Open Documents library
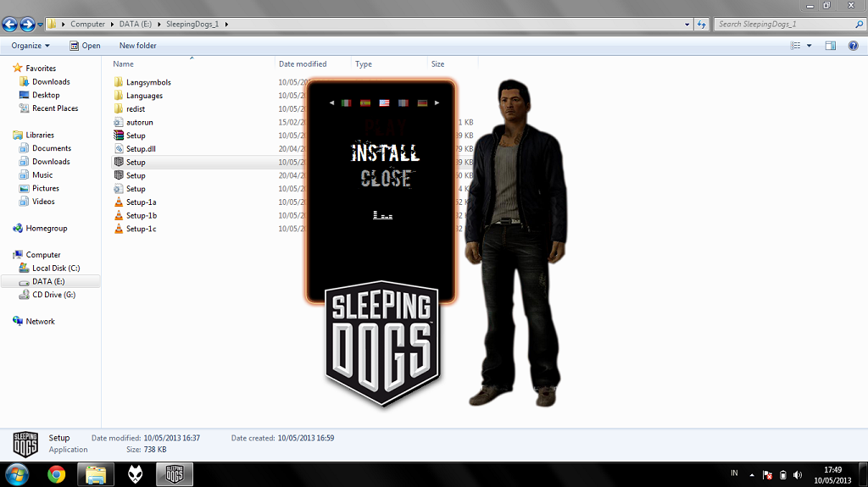This screenshot has height=487, width=868. pyautogui.click(x=52, y=148)
